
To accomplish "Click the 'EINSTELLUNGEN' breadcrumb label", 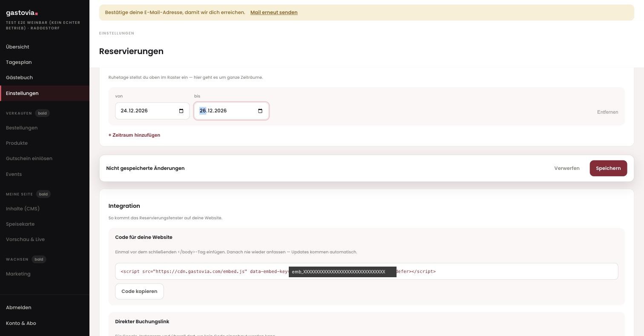I will 117,33.
